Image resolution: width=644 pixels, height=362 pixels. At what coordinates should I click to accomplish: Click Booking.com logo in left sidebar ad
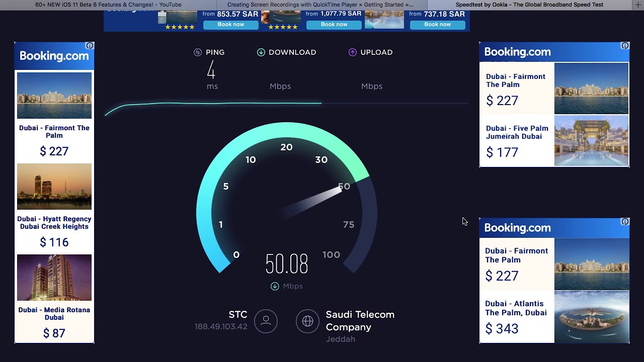54,56
